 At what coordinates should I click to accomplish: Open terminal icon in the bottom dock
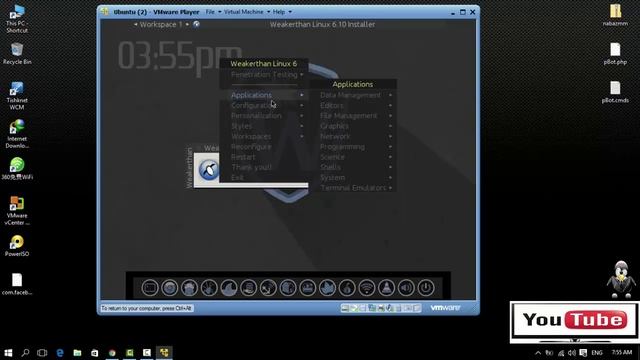(150, 288)
